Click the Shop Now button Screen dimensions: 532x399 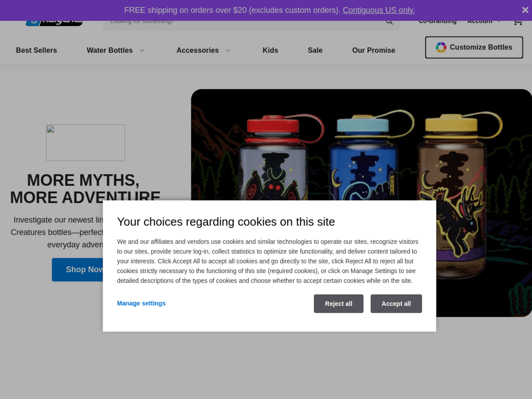point(78,270)
